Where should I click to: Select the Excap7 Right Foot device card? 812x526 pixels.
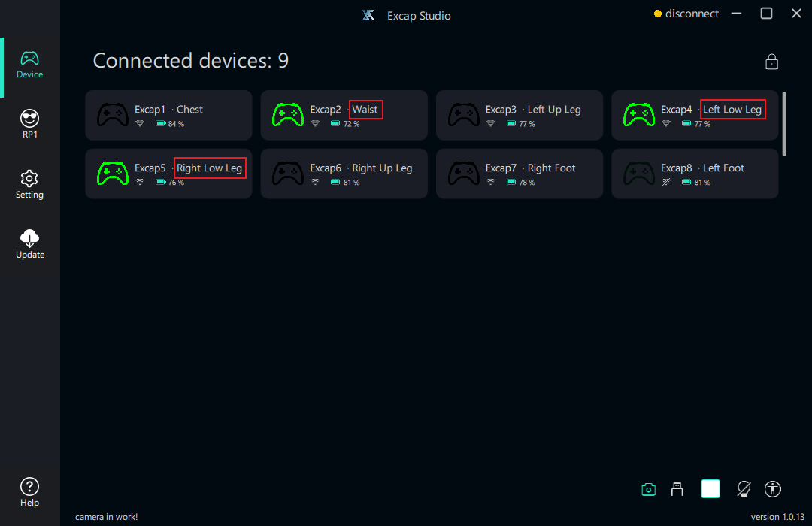(519, 174)
